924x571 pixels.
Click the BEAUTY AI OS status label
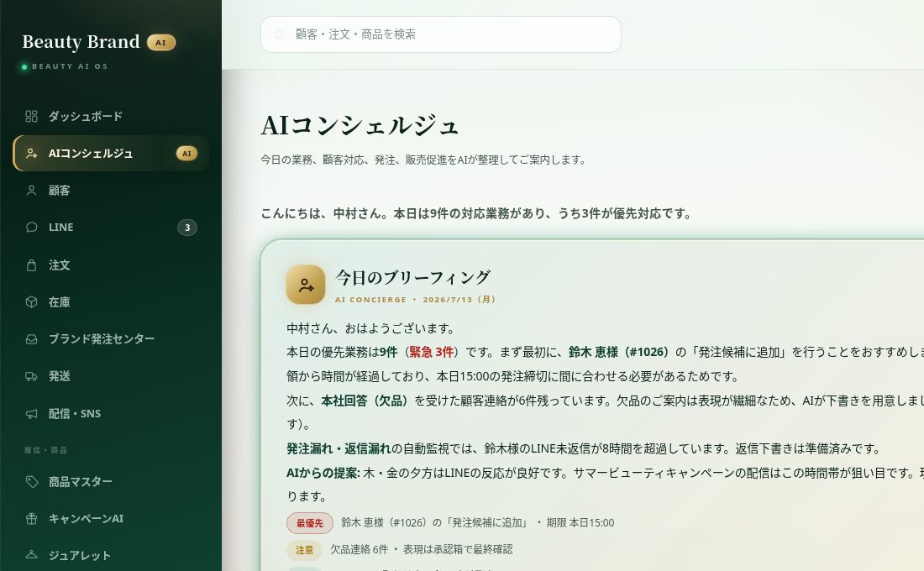pos(70,66)
